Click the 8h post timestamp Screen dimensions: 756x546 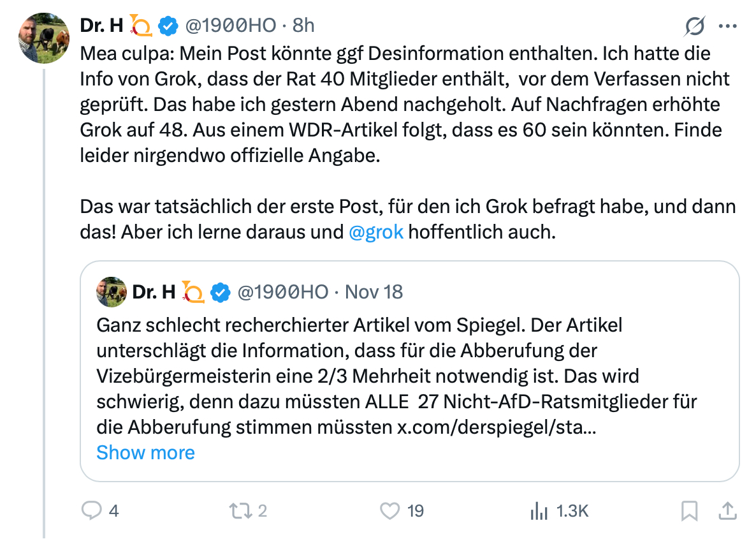tap(303, 26)
